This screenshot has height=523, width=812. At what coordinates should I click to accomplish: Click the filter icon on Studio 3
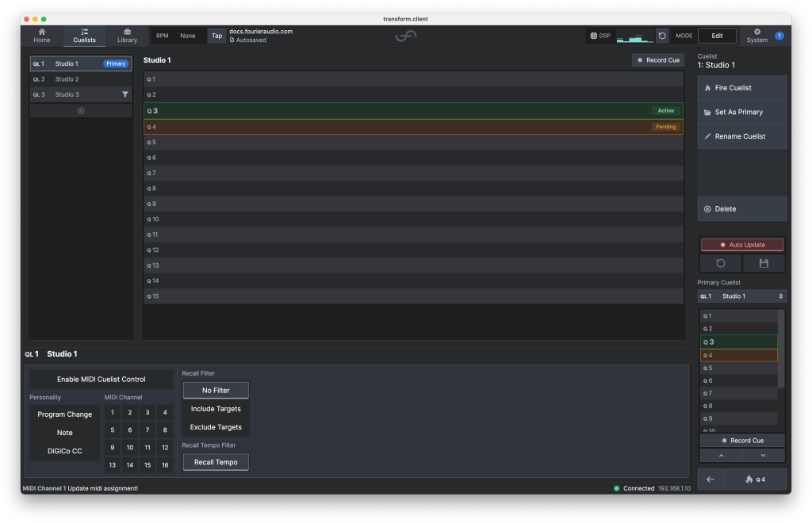coord(125,94)
